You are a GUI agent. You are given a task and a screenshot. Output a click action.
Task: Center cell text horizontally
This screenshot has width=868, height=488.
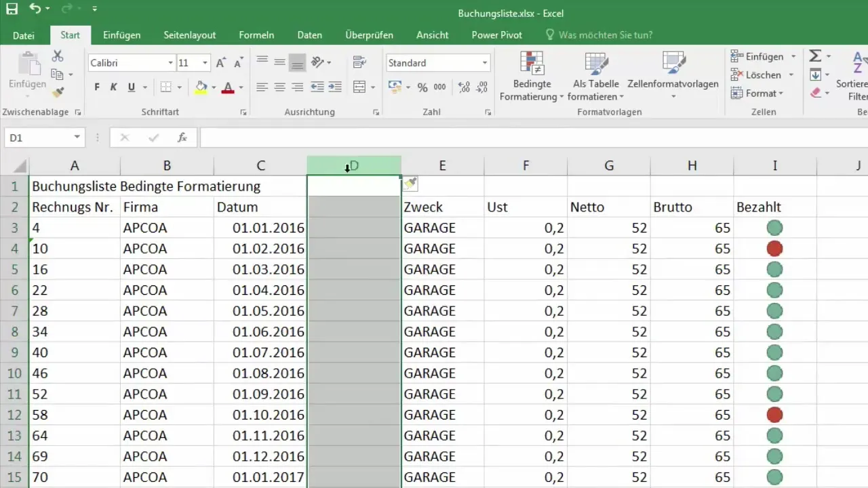coord(279,87)
